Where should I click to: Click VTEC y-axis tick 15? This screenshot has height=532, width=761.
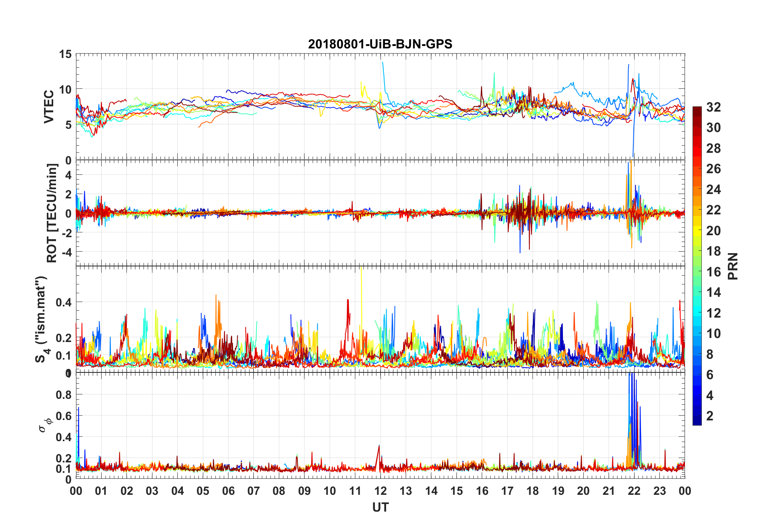(65, 54)
